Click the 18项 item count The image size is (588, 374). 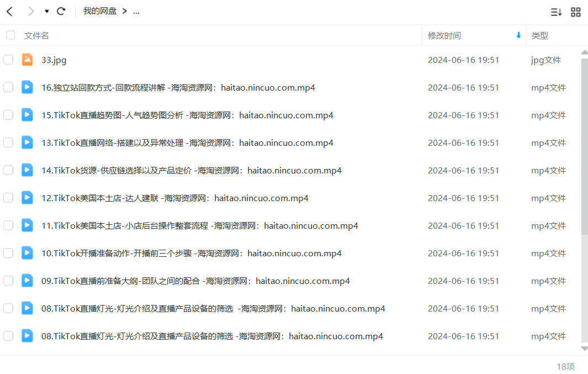point(565,366)
